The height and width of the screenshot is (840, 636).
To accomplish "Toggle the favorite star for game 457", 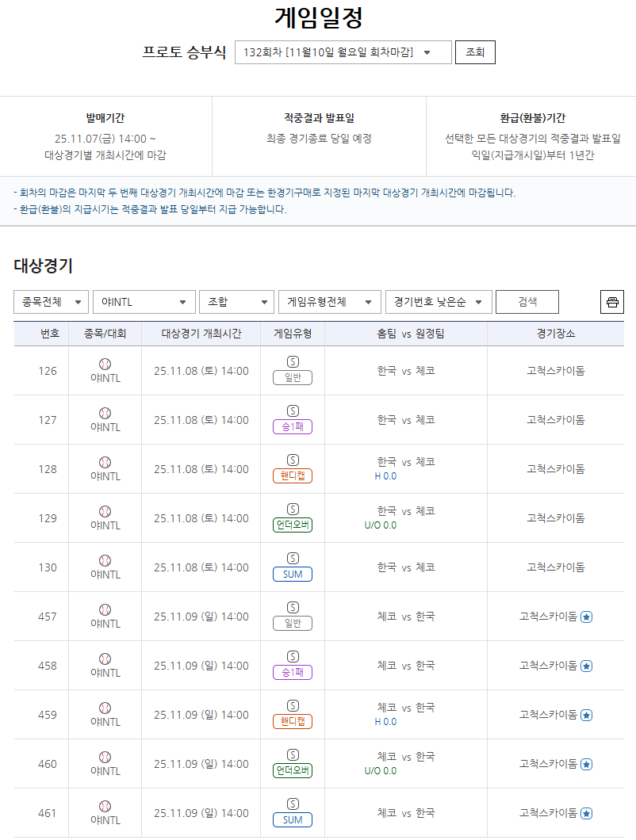I will [586, 616].
